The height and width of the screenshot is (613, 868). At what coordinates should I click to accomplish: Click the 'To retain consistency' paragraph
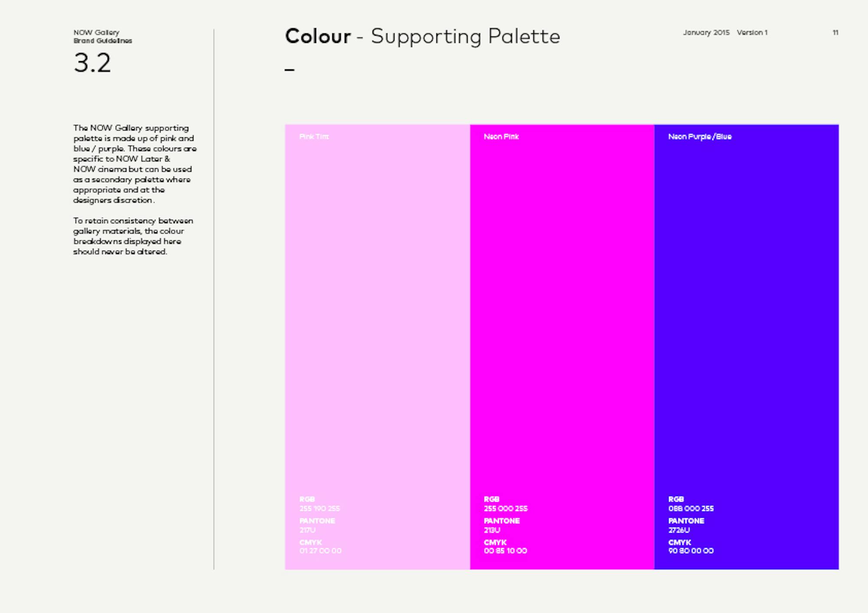[133, 236]
